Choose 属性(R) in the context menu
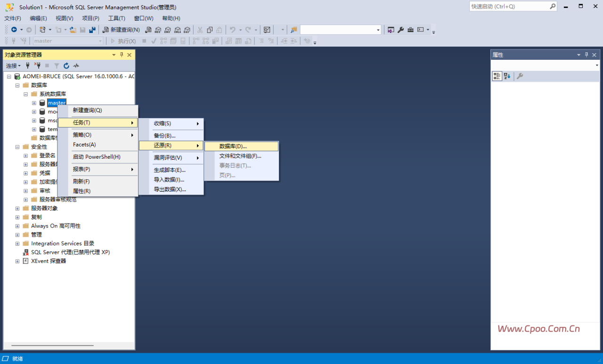The width and height of the screenshot is (603, 364). [x=98, y=191]
